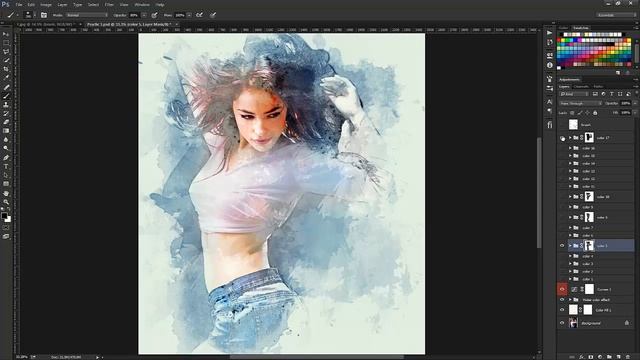The image size is (640, 360).
Task: Select the Zoom tool
Action: click(6, 202)
